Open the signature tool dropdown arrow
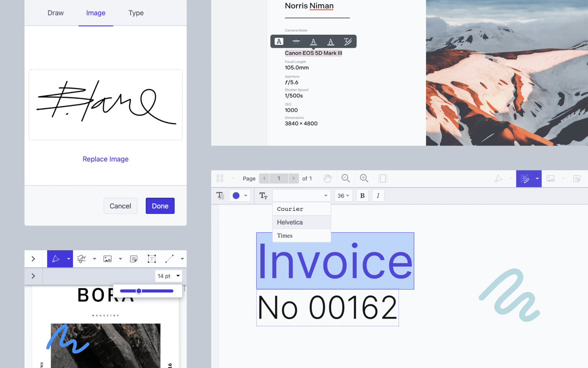Image resolution: width=588 pixels, height=368 pixels. (94, 259)
